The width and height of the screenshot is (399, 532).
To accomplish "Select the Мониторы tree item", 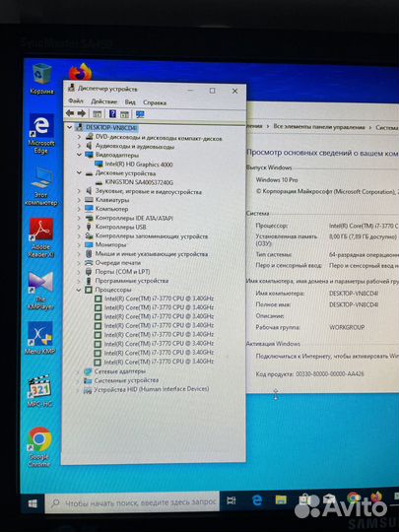I will coord(110,244).
